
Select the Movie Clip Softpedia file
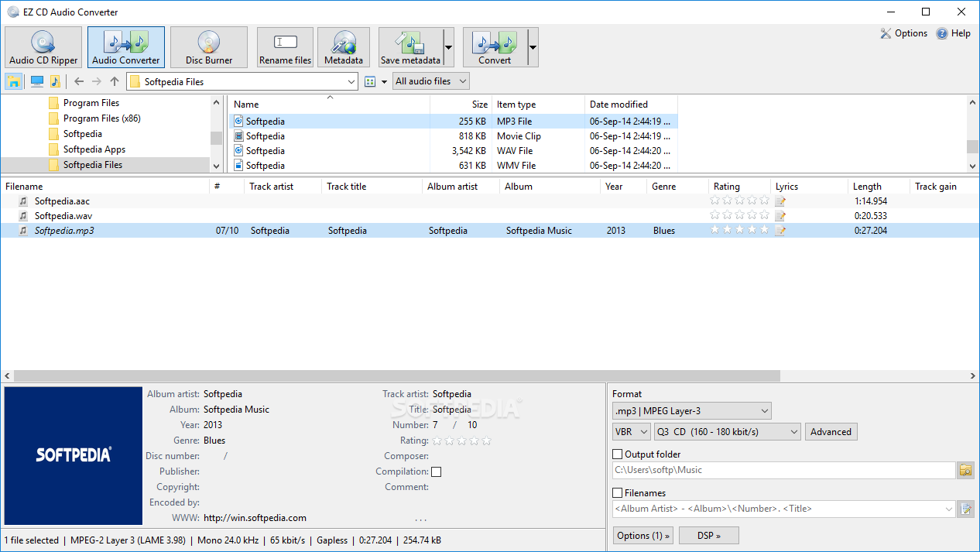tap(453, 136)
